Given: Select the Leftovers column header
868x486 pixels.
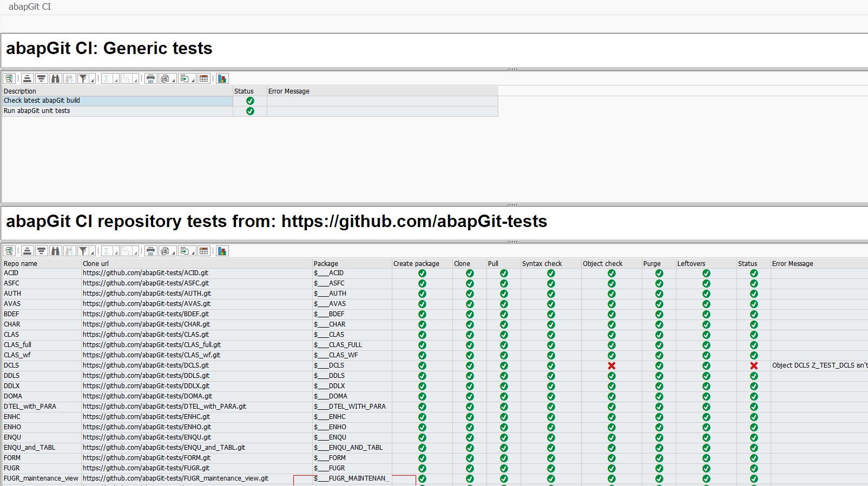Looking at the screenshot, I should 706,264.
